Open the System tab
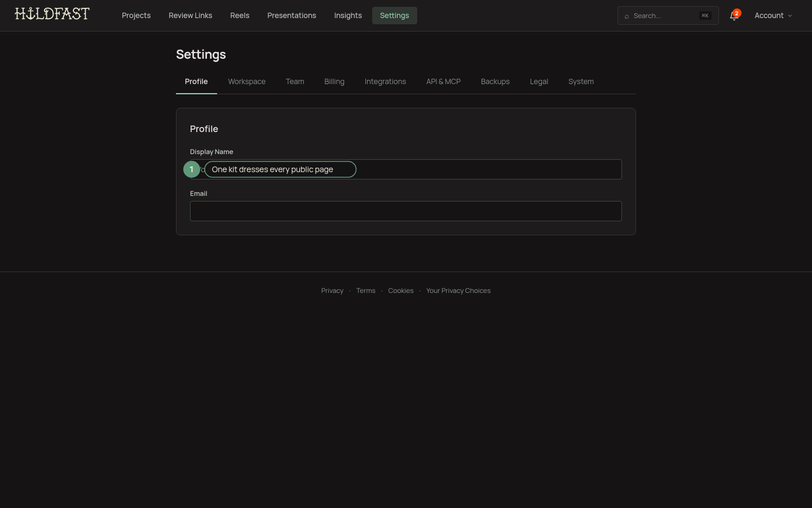Screen dimensions: 812x508 pos(581,82)
